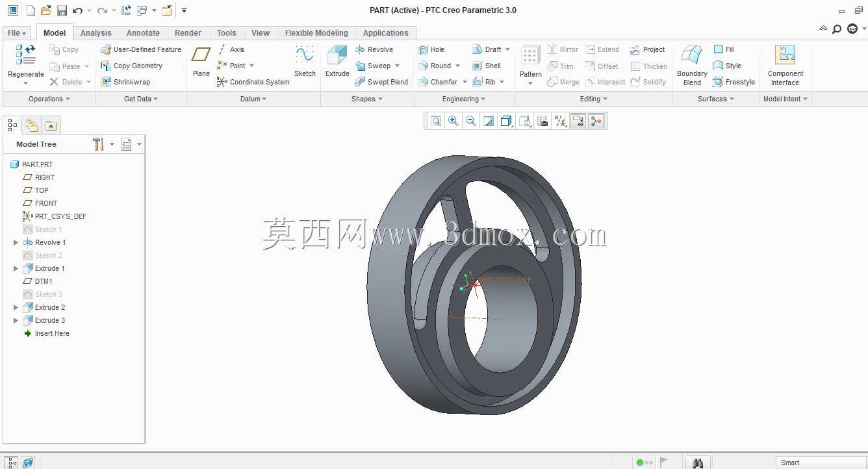Click the Axis datum tool

pyautogui.click(x=231, y=49)
